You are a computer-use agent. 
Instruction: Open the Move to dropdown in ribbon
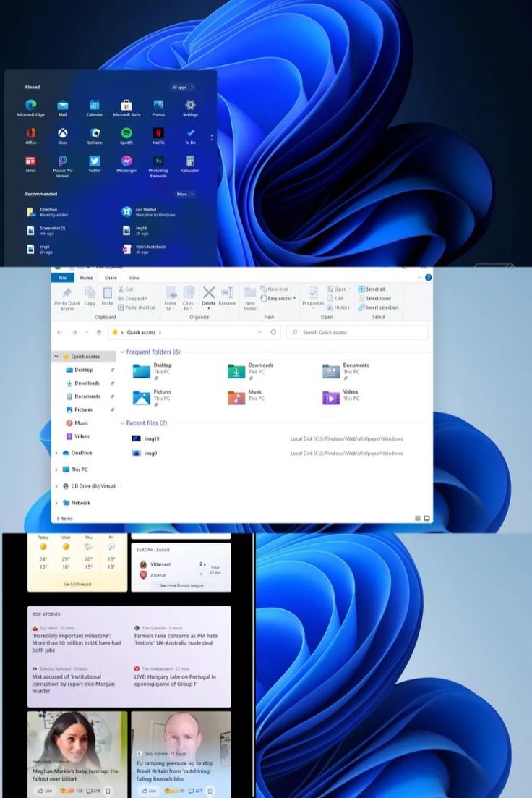pyautogui.click(x=171, y=299)
